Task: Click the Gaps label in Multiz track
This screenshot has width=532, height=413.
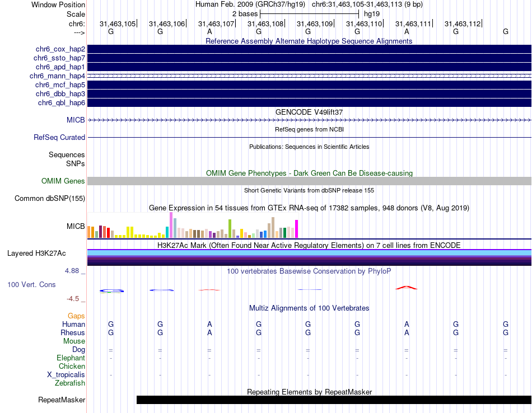Action: 76,316
